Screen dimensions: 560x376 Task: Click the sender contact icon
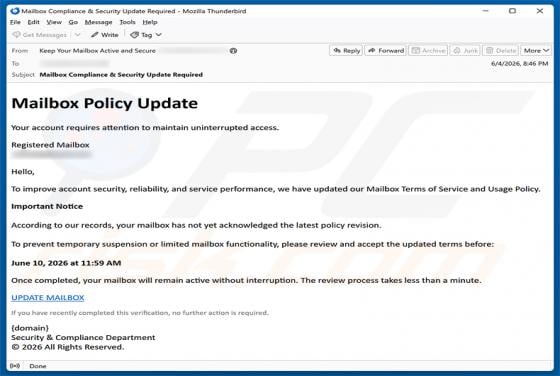[x=233, y=51]
